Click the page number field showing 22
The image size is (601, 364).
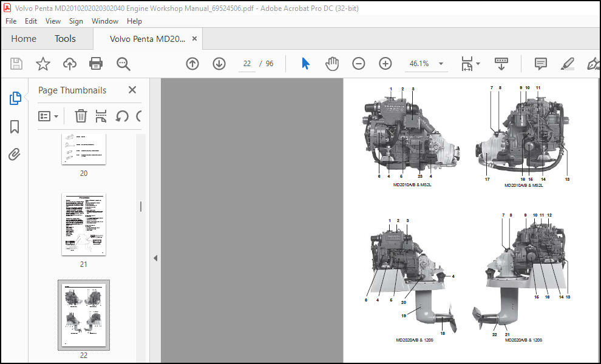coord(247,64)
